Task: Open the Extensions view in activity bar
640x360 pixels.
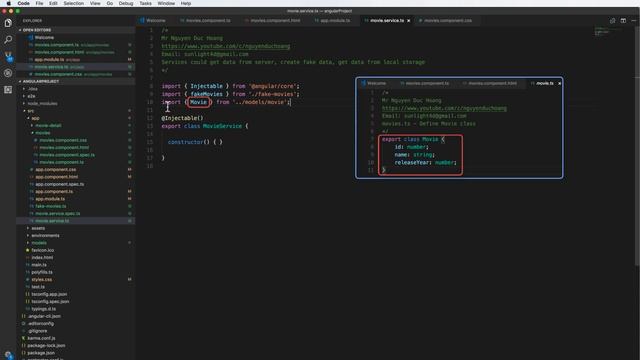Action: point(8,89)
